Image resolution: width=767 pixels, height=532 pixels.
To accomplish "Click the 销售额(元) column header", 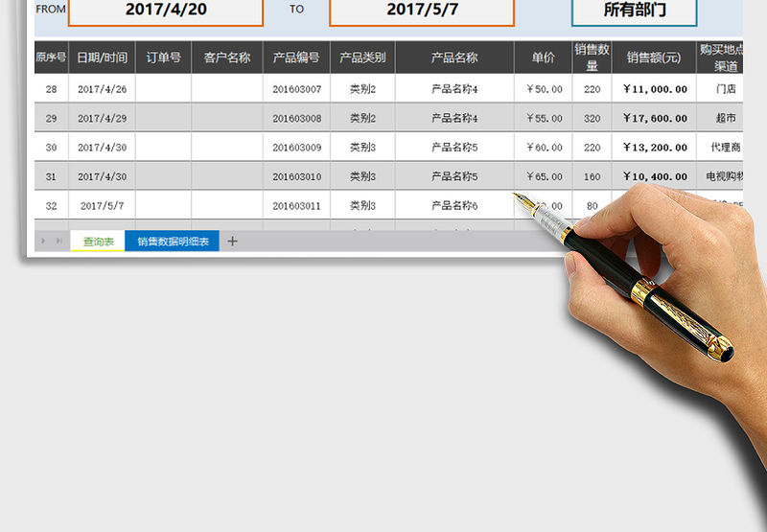I will click(654, 58).
